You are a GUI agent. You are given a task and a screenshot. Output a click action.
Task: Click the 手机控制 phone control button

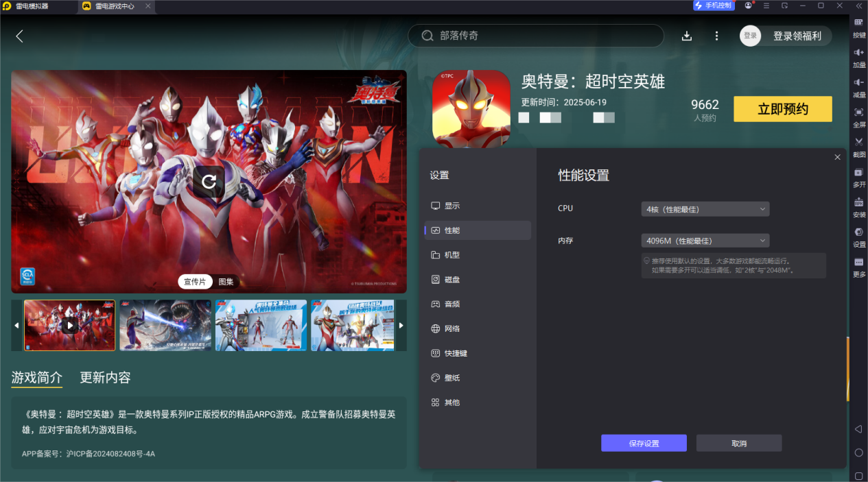(714, 5)
